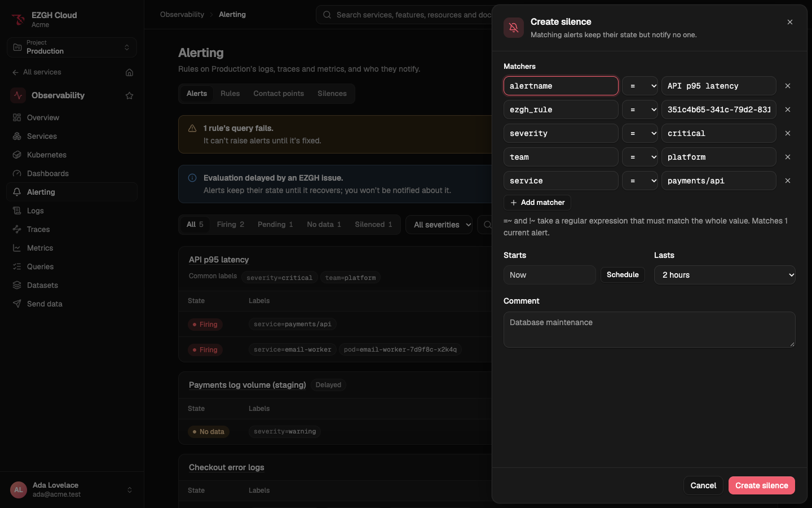Viewport: 812px width, 508px height.
Task: Open operator dropdown for ezgh_rule matcher
Action: click(x=640, y=110)
